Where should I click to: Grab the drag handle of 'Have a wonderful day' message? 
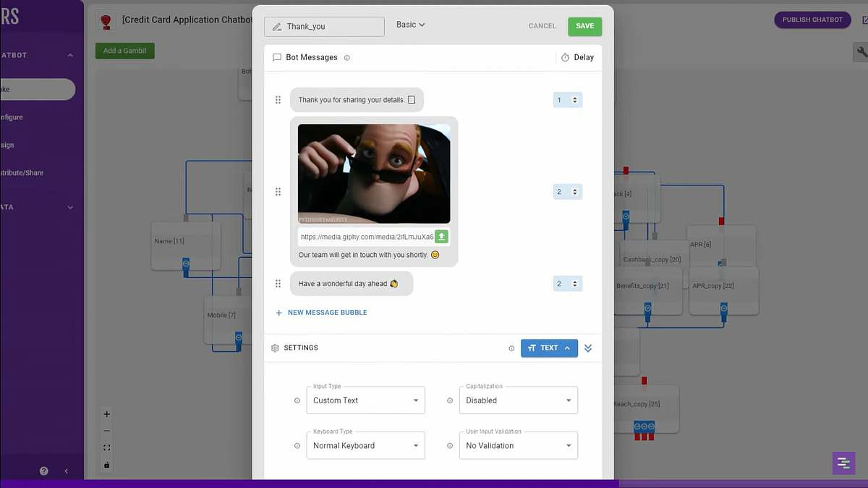pos(278,284)
